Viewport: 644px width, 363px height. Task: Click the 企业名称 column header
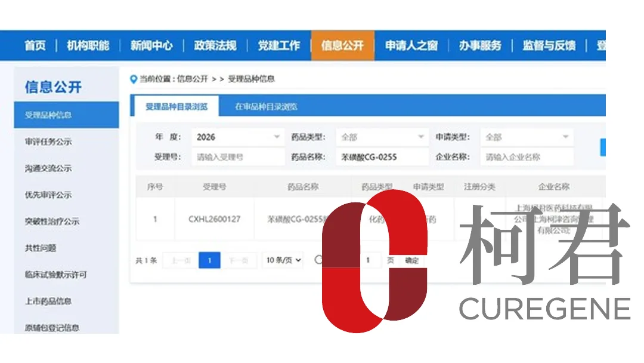pyautogui.click(x=553, y=187)
